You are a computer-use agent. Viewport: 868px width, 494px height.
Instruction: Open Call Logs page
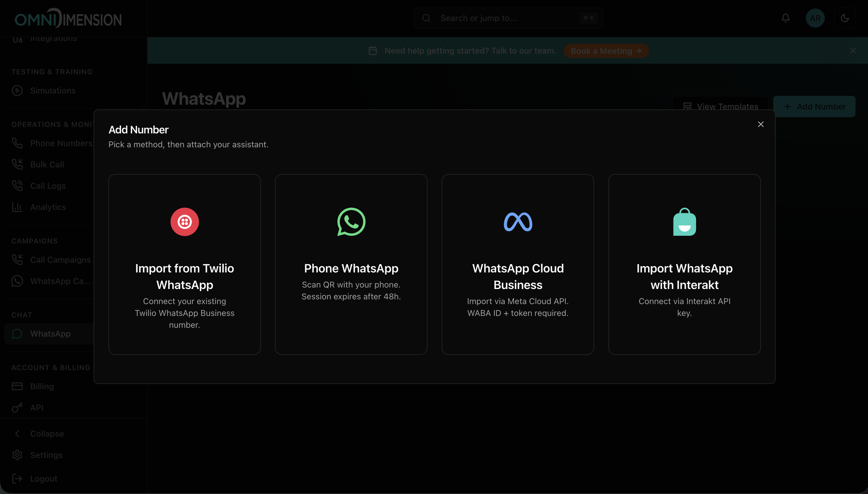point(48,186)
